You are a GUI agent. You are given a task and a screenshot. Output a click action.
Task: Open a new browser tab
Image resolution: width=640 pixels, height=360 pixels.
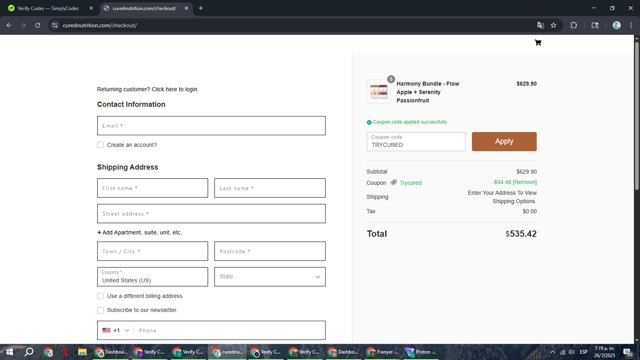[200, 8]
